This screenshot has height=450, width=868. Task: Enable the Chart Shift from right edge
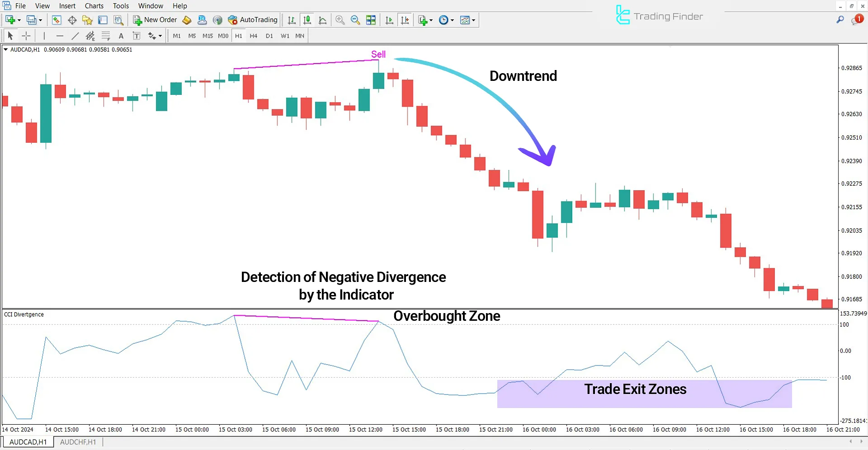(x=405, y=20)
